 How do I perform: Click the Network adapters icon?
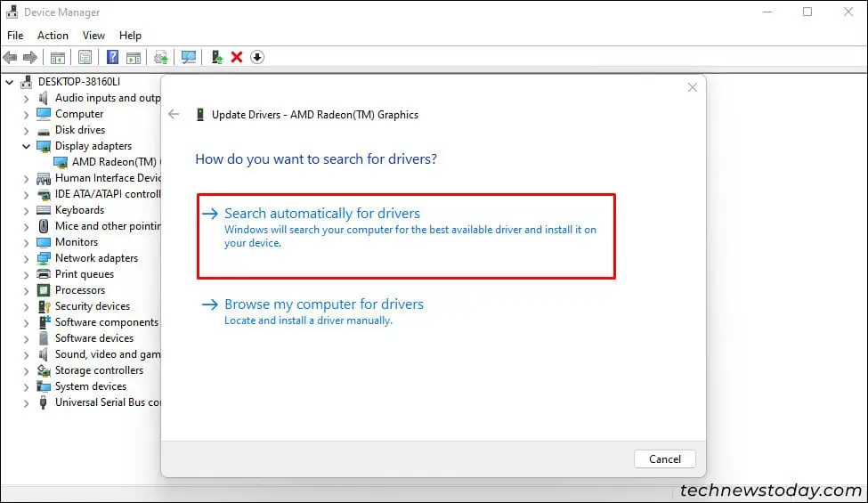coord(44,258)
